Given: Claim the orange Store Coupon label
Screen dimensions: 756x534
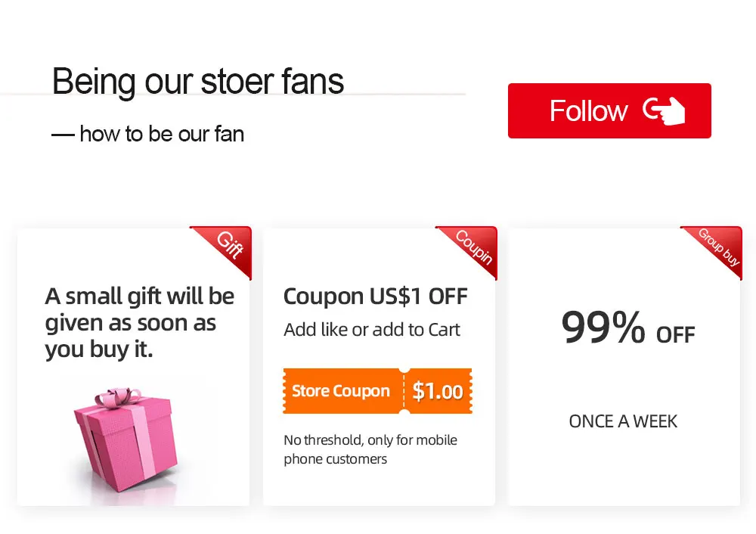Looking at the screenshot, I should [x=341, y=391].
